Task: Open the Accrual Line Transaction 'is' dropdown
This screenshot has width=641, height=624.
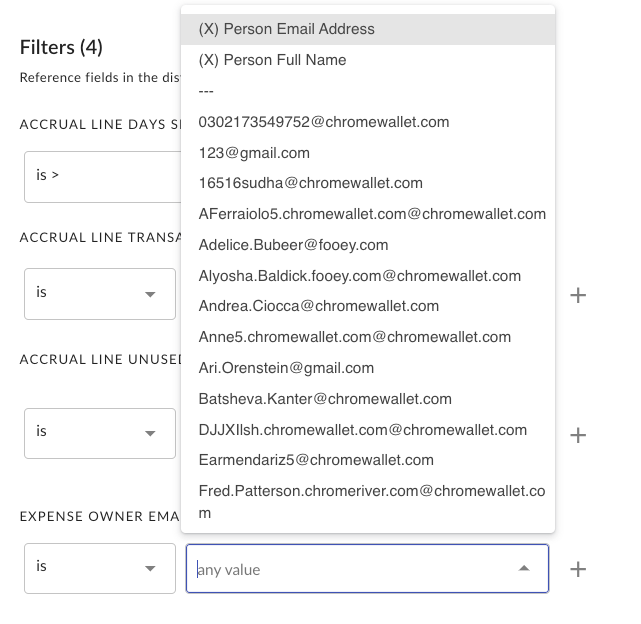Action: [100, 293]
